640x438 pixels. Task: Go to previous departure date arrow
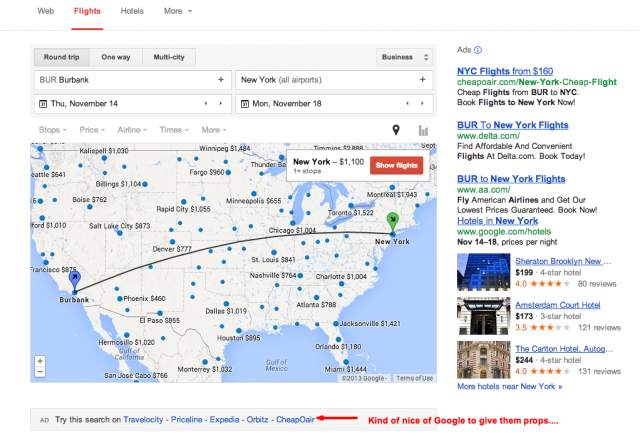(x=206, y=104)
